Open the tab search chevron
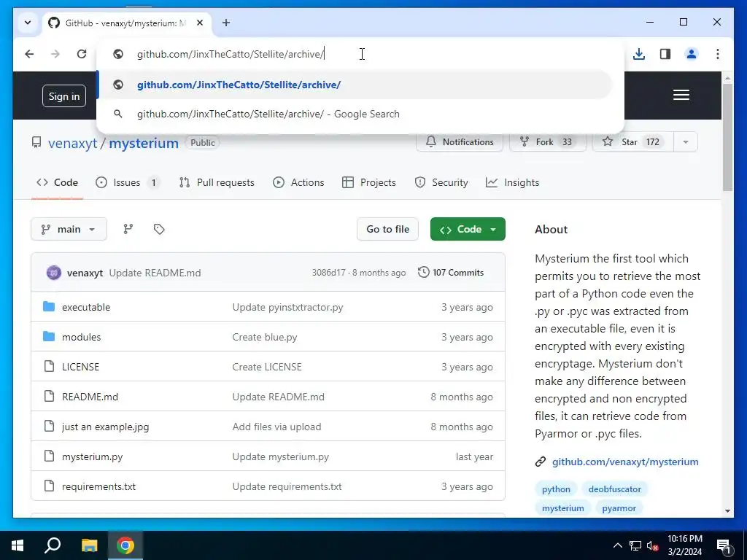The width and height of the screenshot is (747, 560). tap(28, 23)
